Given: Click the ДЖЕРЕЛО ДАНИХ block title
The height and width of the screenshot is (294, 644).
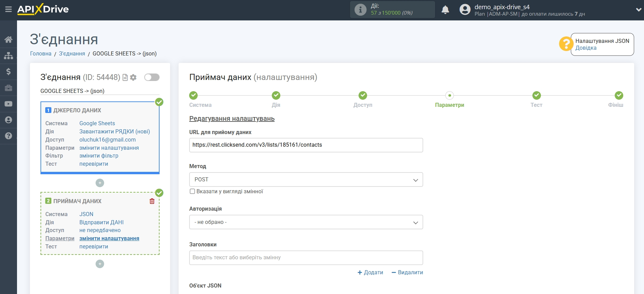Looking at the screenshot, I should click(77, 110).
